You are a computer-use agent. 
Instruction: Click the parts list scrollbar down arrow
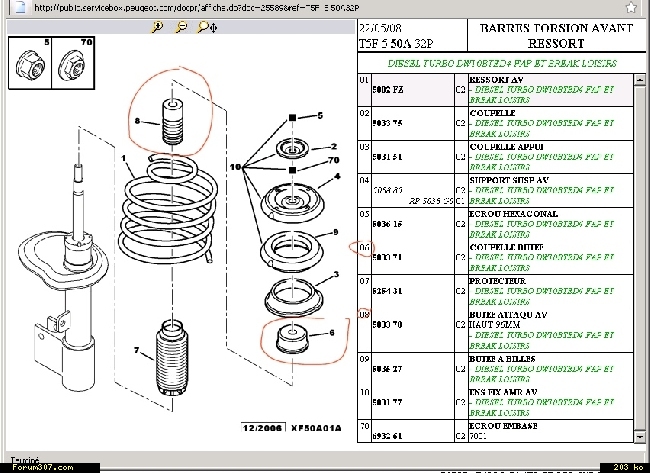click(x=640, y=437)
